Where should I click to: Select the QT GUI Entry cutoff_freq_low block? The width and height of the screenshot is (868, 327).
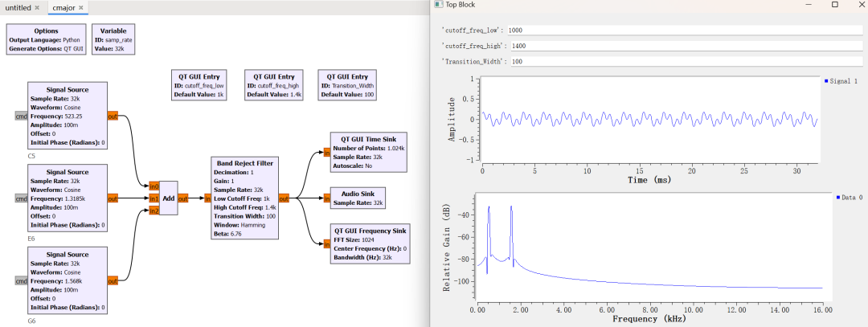point(199,84)
